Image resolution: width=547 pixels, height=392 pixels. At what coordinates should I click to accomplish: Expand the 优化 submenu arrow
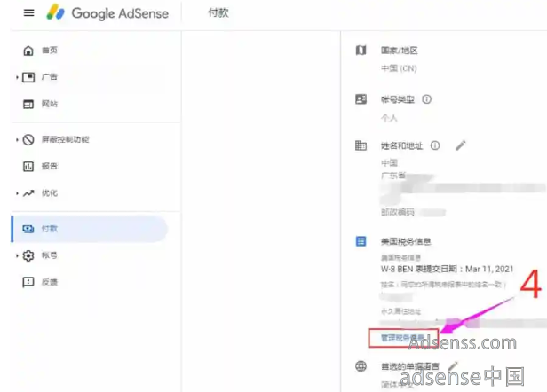pyautogui.click(x=17, y=193)
